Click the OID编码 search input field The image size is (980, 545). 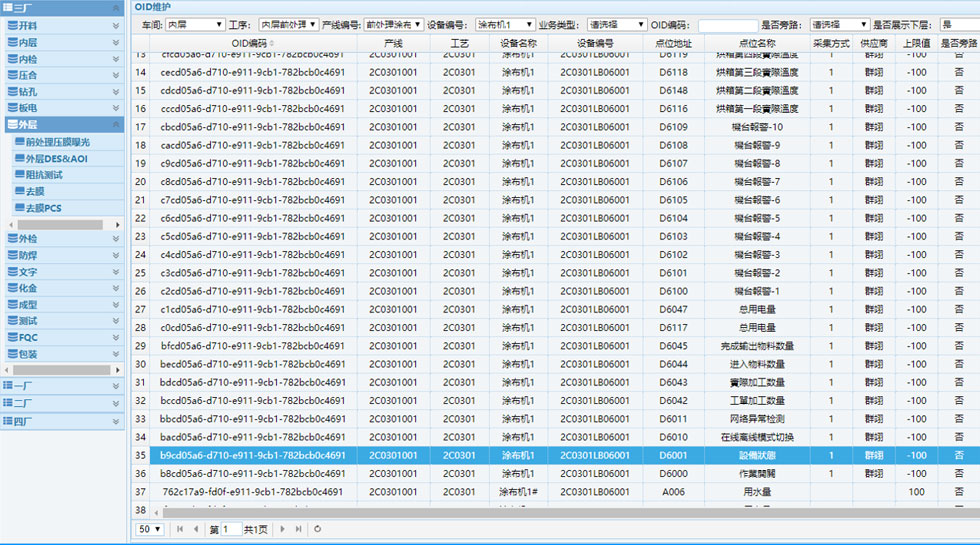(727, 24)
